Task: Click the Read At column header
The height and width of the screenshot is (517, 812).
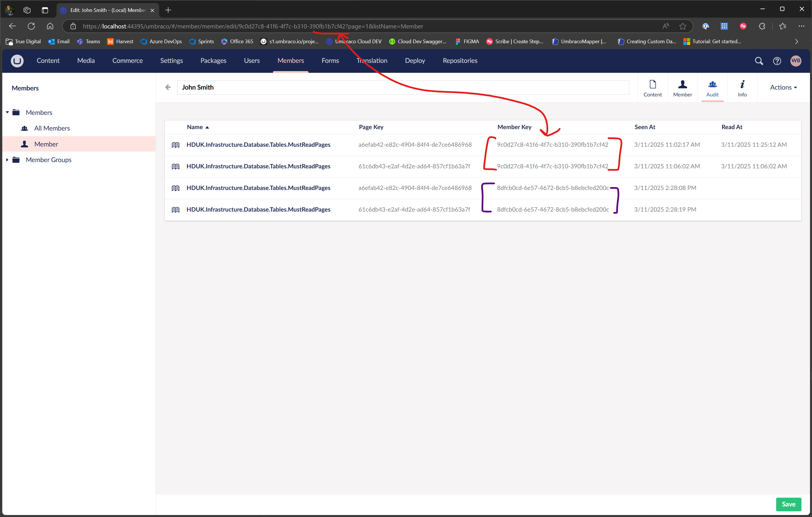Action: 732,127
